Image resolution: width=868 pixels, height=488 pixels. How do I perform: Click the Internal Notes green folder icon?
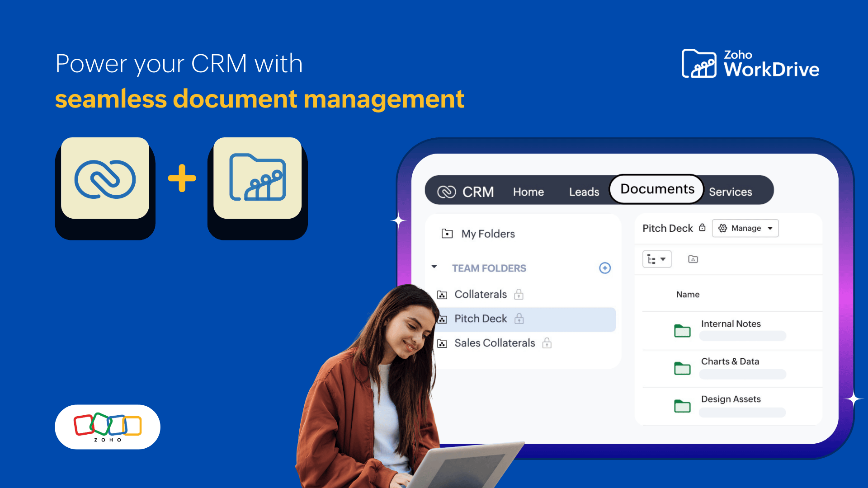pos(682,331)
